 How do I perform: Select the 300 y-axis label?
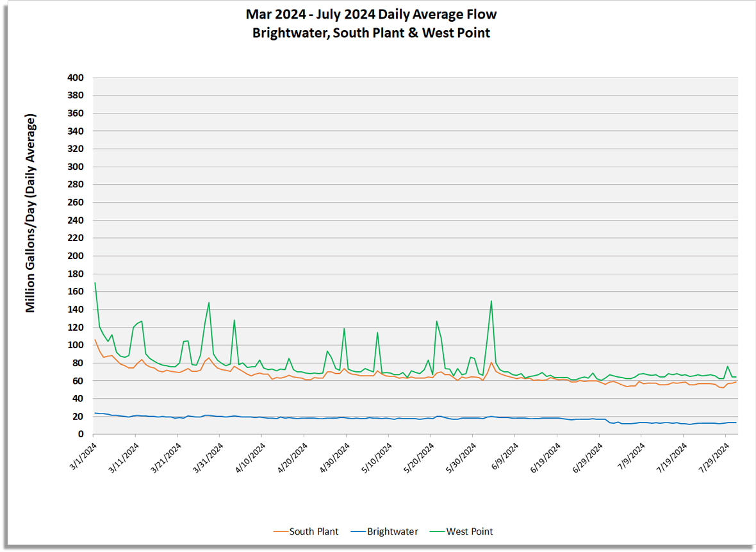point(76,167)
